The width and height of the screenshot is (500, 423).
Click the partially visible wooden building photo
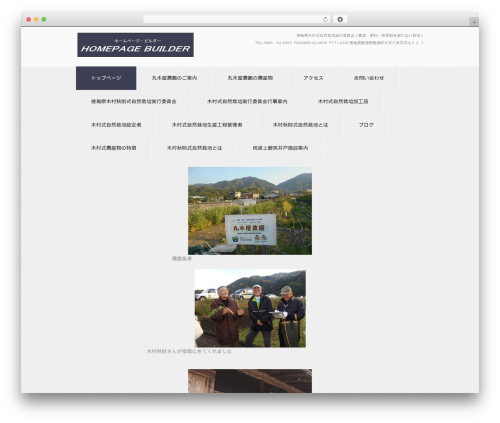pyautogui.click(x=250, y=381)
